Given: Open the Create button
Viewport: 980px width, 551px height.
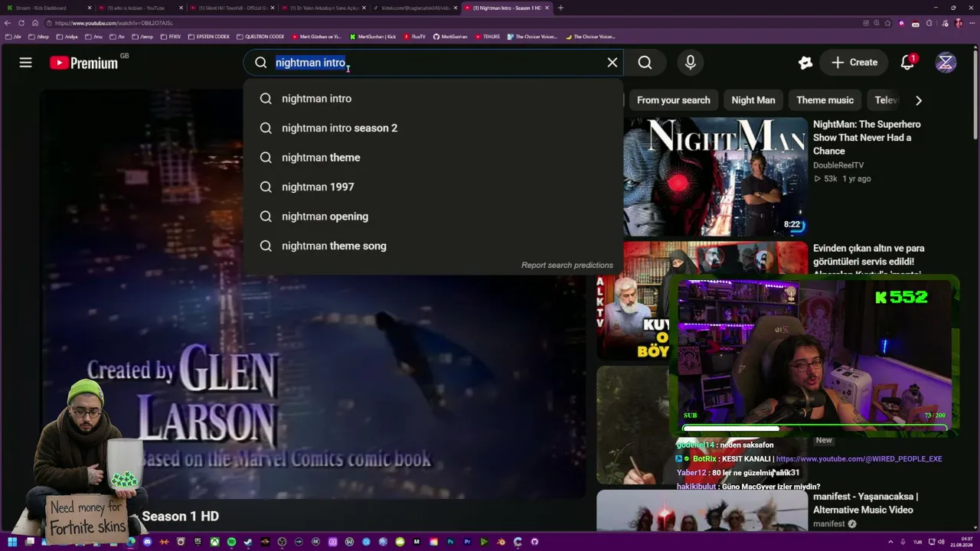Looking at the screenshot, I should (854, 63).
